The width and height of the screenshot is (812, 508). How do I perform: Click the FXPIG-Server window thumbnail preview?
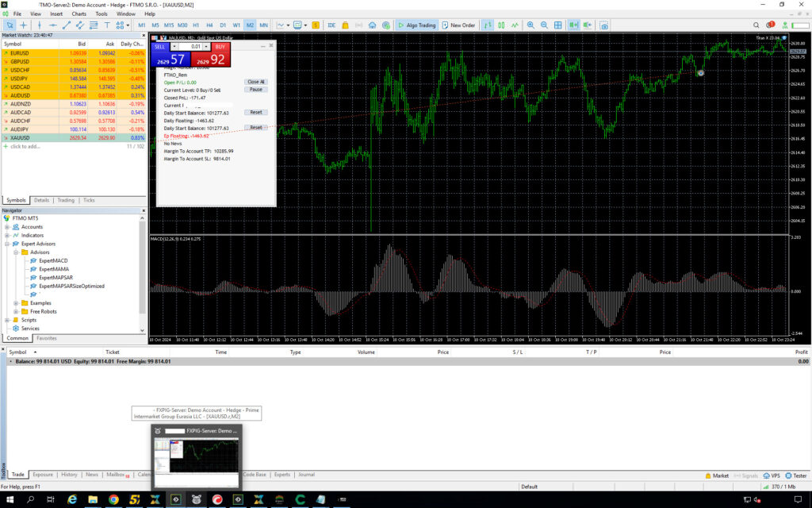tap(197, 463)
